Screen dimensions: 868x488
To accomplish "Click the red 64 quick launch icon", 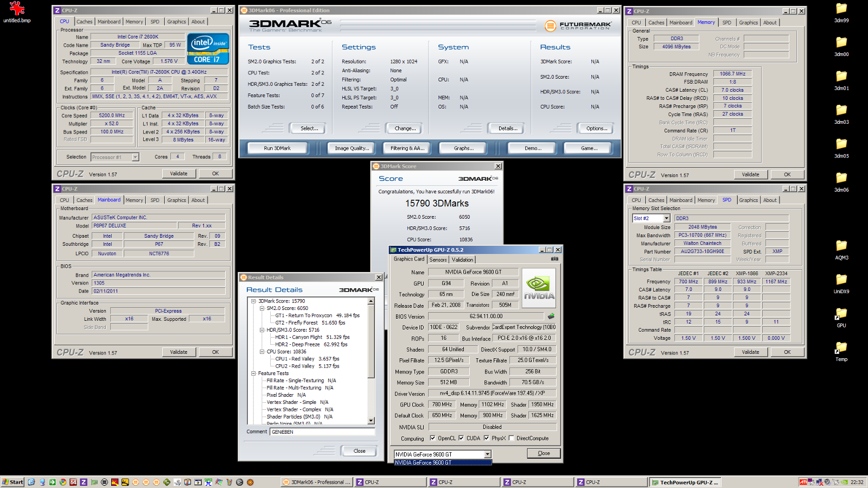I will click(x=73, y=482).
